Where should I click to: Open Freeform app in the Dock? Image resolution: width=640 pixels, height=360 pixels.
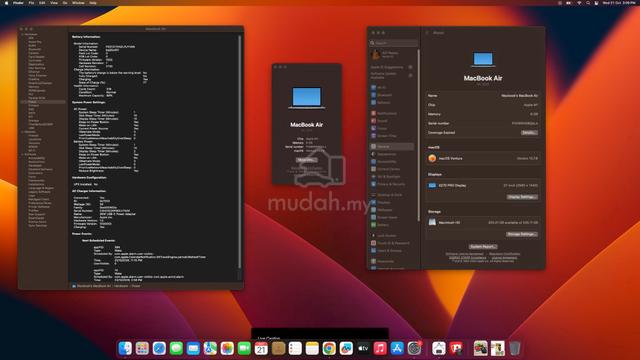click(346, 349)
